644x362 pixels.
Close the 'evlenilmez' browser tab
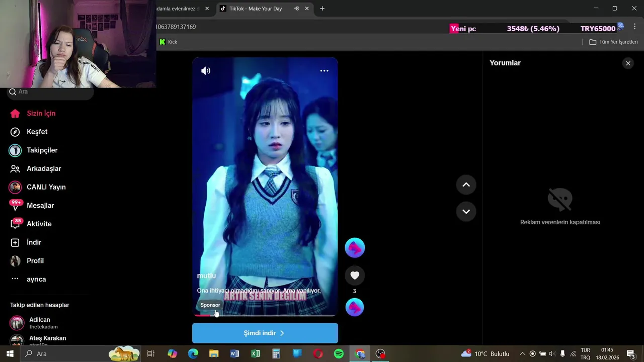click(x=207, y=9)
